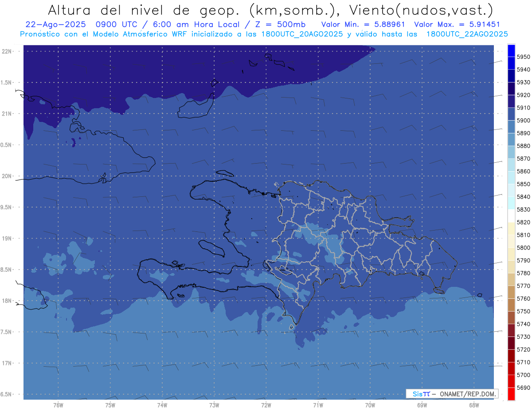532x411 pixels.
Task: Click the '76W' longitude axis label
Action: tap(58, 405)
